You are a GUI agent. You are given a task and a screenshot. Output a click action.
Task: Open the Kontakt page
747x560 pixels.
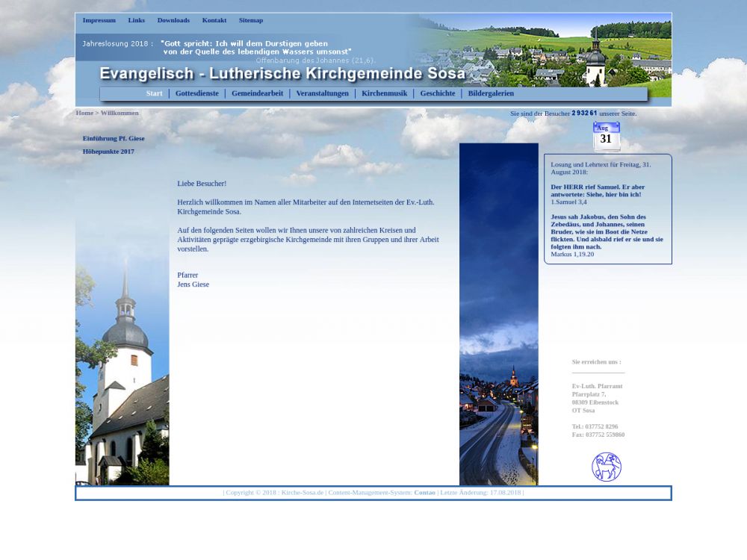pyautogui.click(x=214, y=20)
